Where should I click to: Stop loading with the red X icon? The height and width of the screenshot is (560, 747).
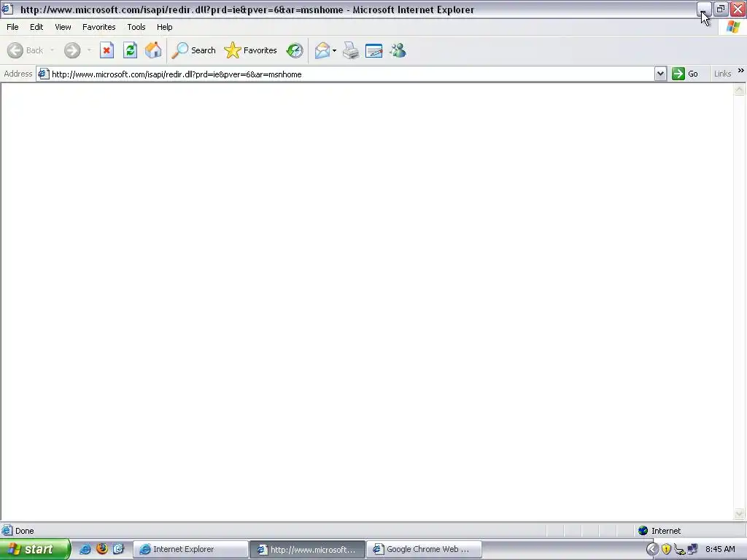click(x=107, y=50)
